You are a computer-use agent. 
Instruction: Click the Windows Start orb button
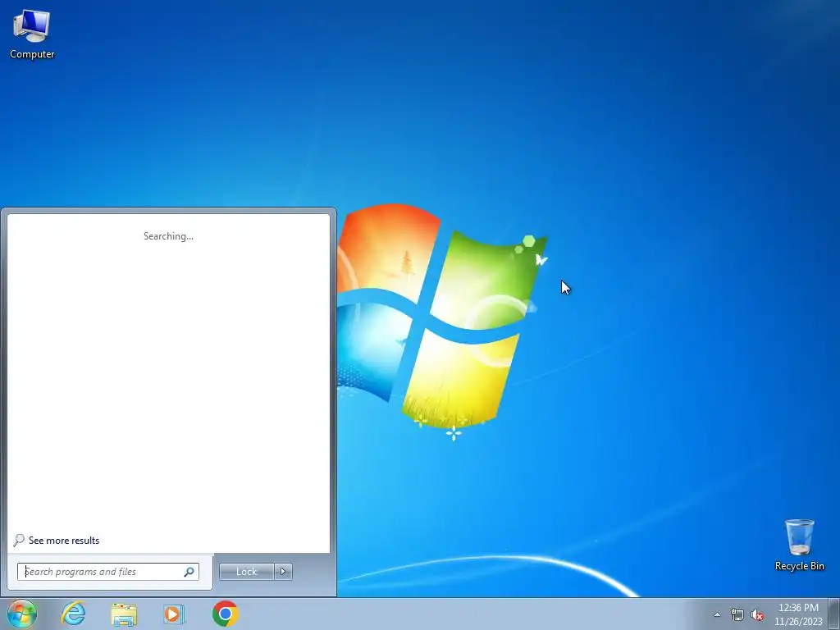[22, 614]
